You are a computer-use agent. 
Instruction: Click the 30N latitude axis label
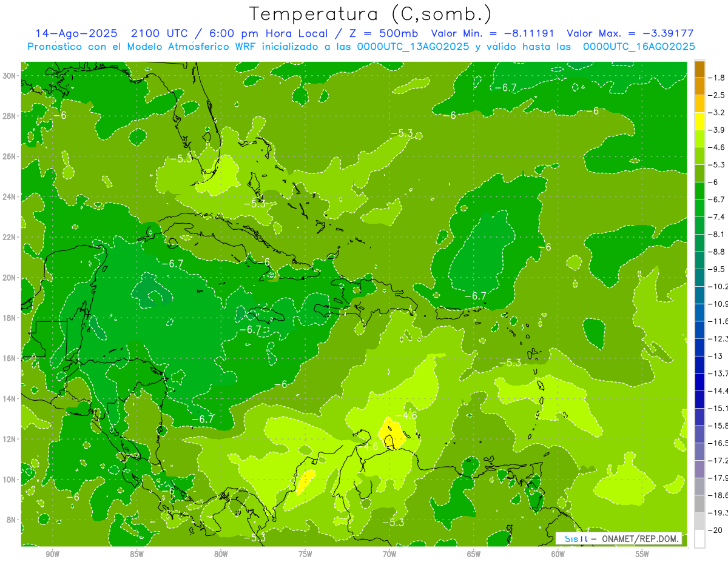(x=9, y=76)
